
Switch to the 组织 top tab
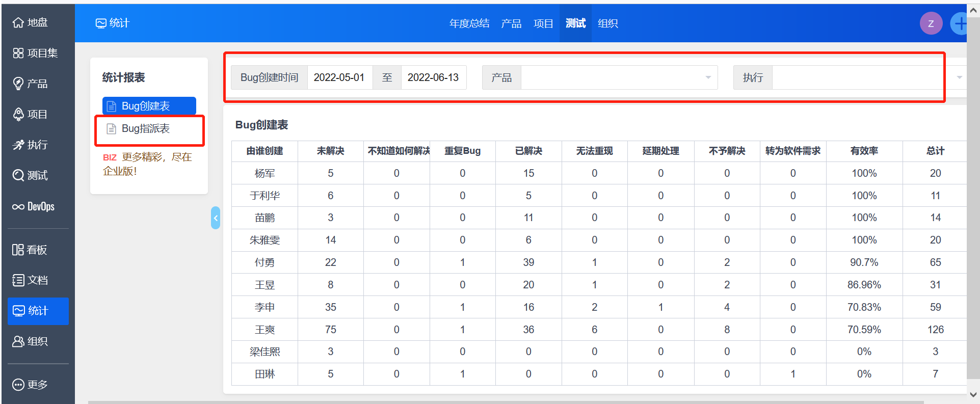607,23
